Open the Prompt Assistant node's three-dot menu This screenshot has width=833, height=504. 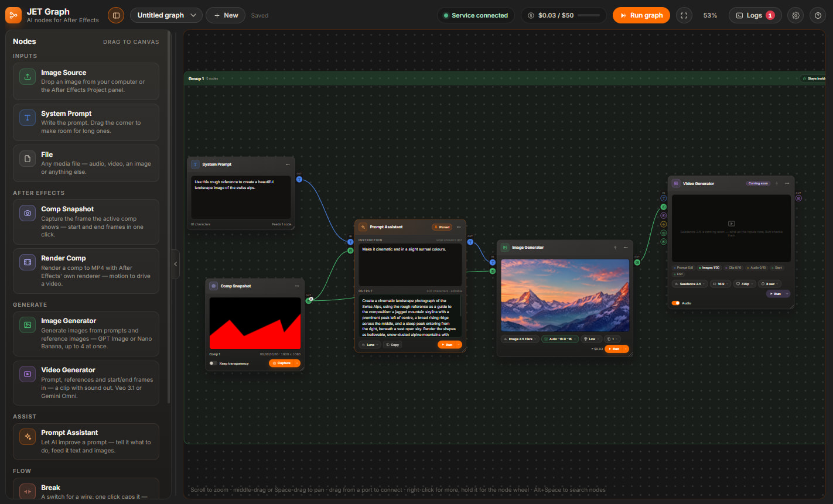pos(459,227)
